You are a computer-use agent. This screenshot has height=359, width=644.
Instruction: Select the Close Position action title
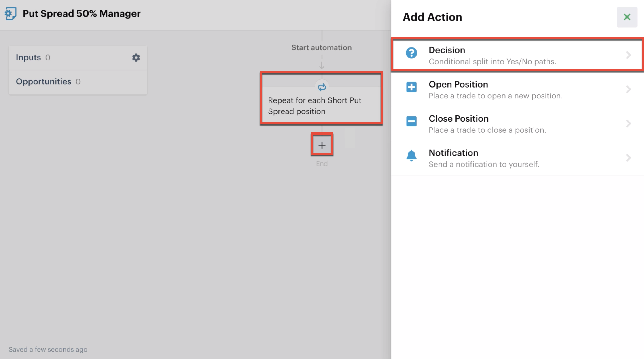coord(458,119)
